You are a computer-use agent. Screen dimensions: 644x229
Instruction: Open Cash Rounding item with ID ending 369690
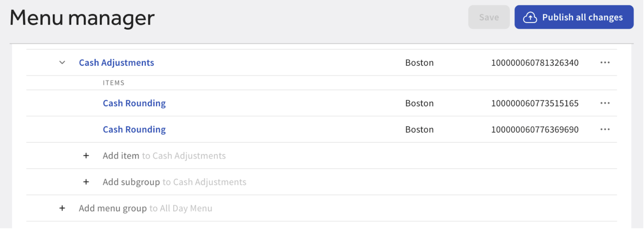134,129
